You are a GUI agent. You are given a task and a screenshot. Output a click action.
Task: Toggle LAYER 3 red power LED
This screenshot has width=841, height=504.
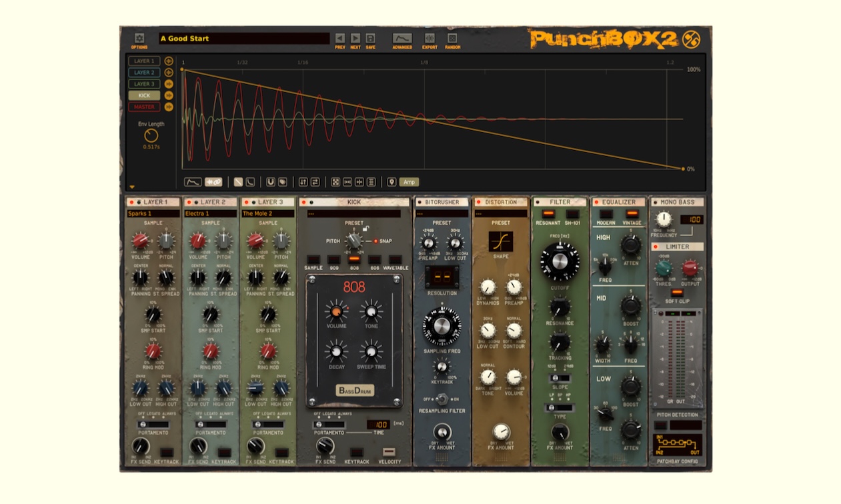245,202
